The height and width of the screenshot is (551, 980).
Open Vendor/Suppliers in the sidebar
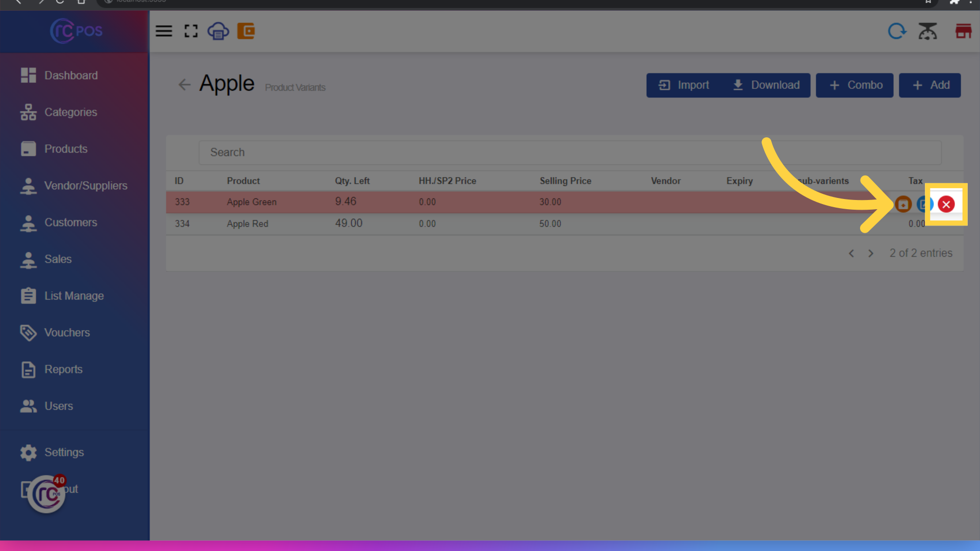coord(75,186)
